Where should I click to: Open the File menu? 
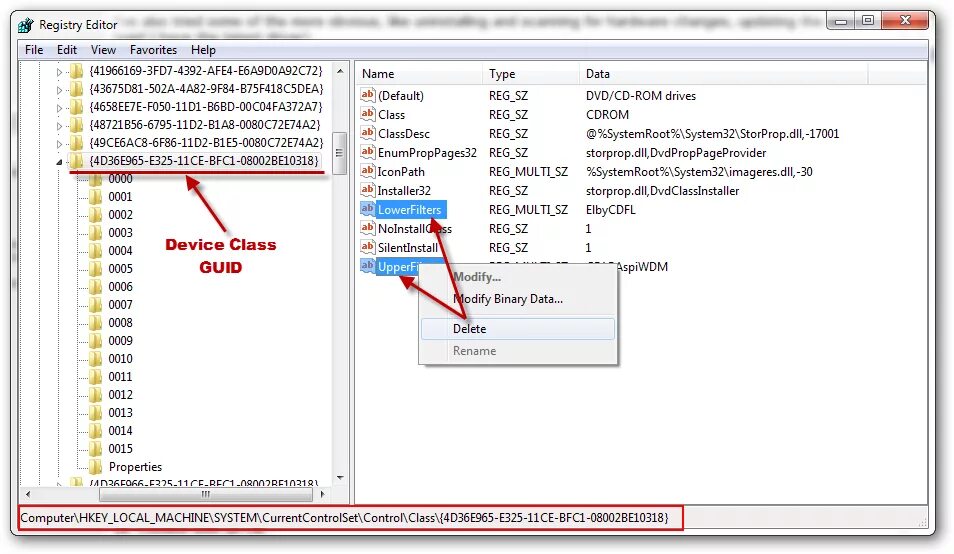click(x=34, y=50)
